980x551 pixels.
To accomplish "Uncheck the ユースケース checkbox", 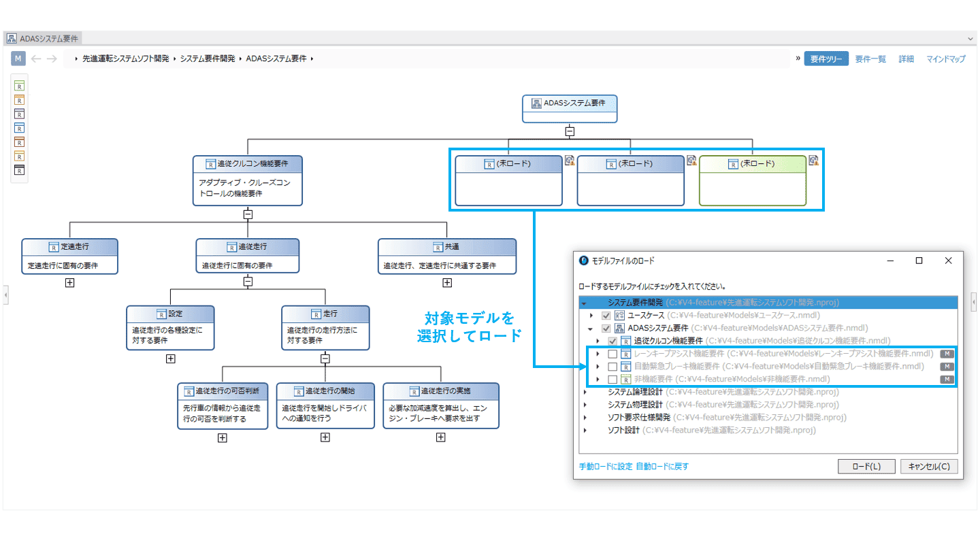I will click(606, 315).
